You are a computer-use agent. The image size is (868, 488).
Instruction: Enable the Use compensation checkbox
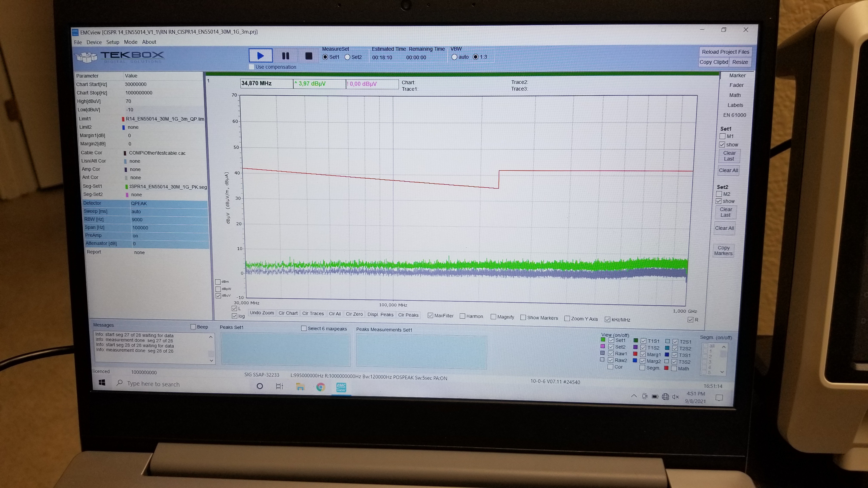point(251,67)
